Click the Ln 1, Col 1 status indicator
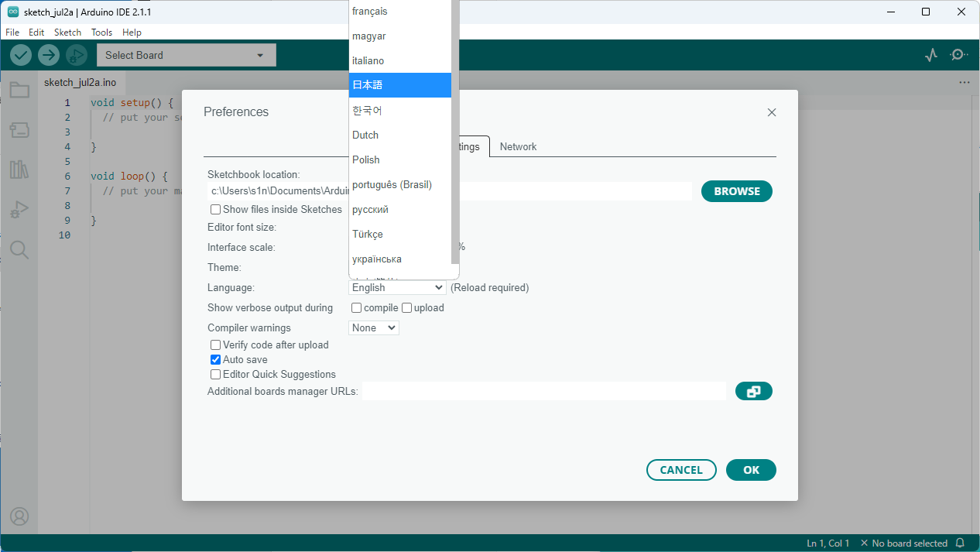This screenshot has height=552, width=980. [828, 543]
